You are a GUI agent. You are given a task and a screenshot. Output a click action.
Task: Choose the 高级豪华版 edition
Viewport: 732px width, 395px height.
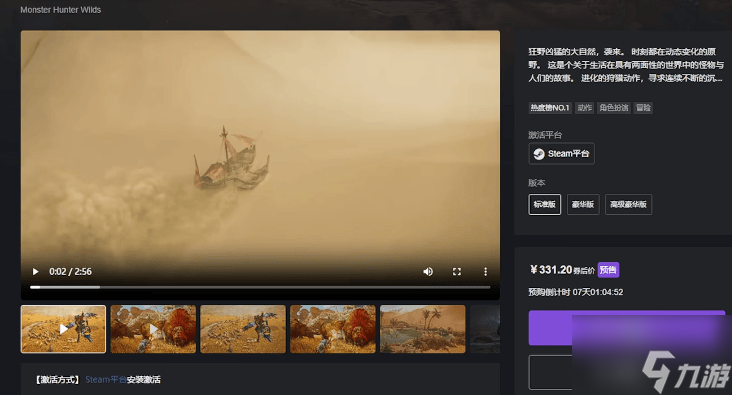[x=628, y=205]
